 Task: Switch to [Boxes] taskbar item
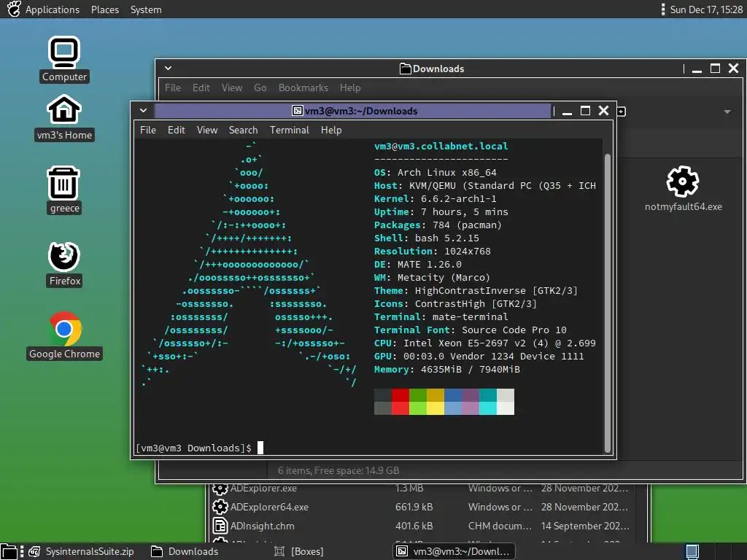click(x=299, y=551)
